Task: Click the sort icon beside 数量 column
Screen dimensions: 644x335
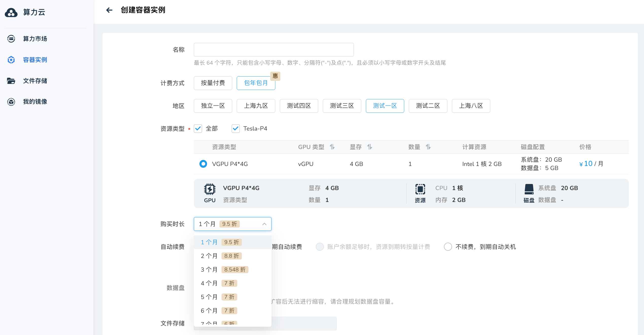Action: click(428, 147)
